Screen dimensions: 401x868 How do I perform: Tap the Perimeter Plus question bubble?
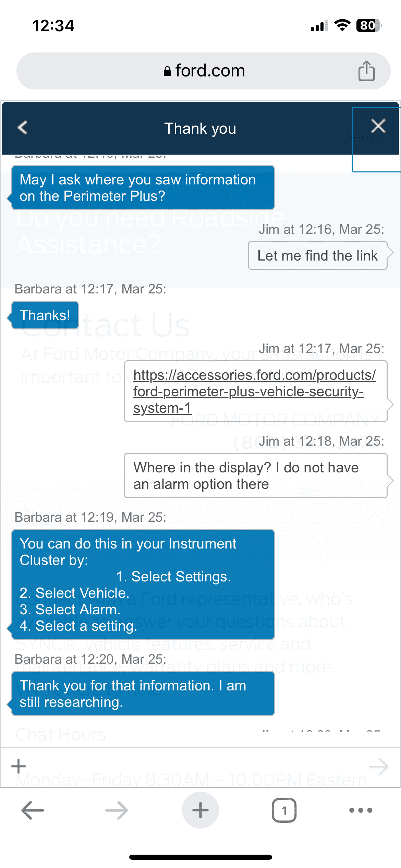143,188
